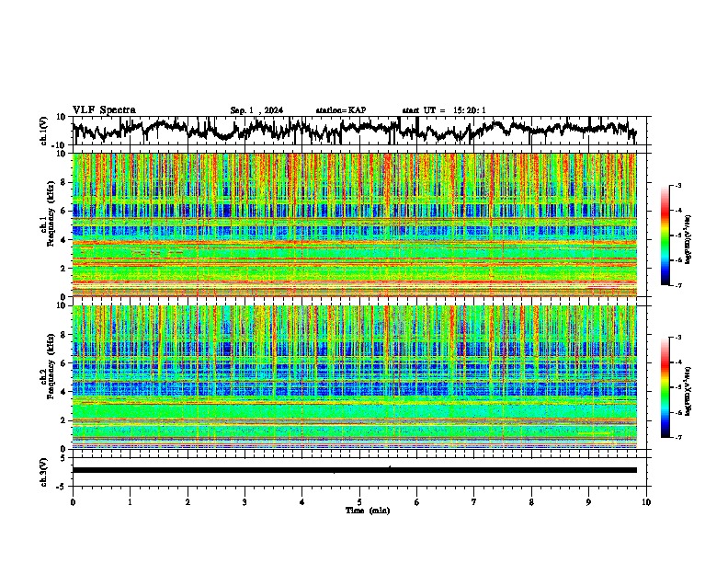Click the "3" tick on the time axis
The image size is (728, 563).
[245, 502]
